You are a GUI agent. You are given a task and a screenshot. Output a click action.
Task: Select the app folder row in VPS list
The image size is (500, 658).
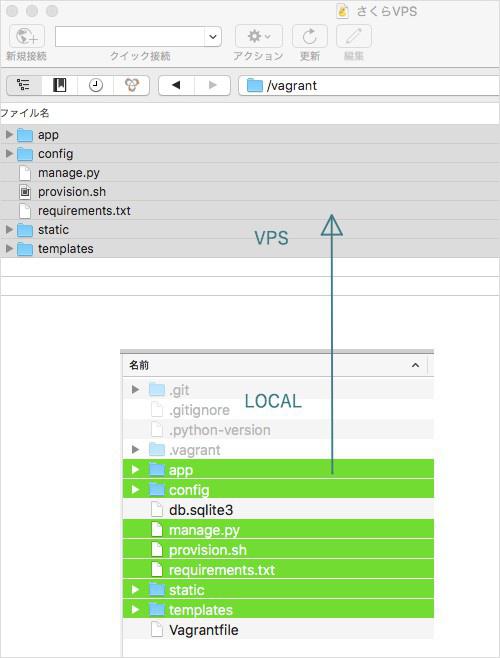tap(250, 135)
